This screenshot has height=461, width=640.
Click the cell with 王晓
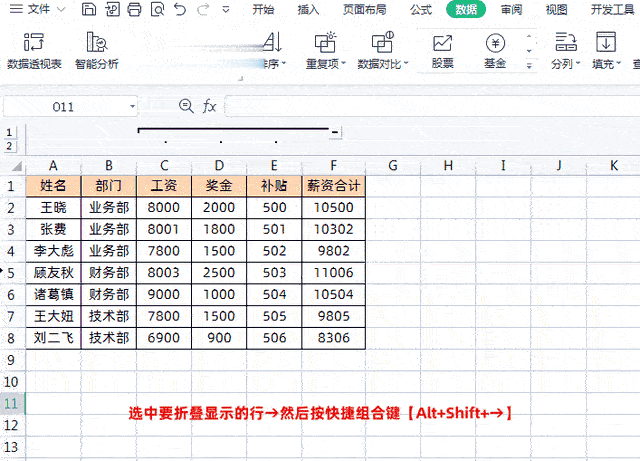(53, 207)
